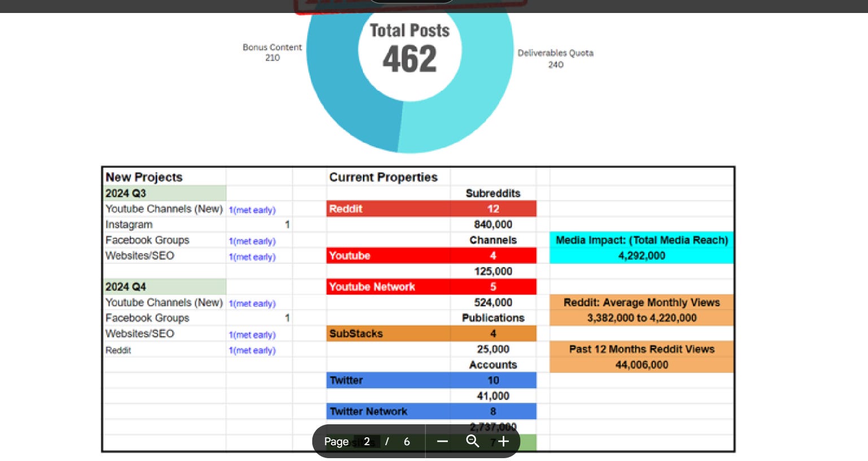Click 'Youtube Channels (New)' under 2024 Q4
Viewport: 868px width, 461px height.
(x=164, y=303)
